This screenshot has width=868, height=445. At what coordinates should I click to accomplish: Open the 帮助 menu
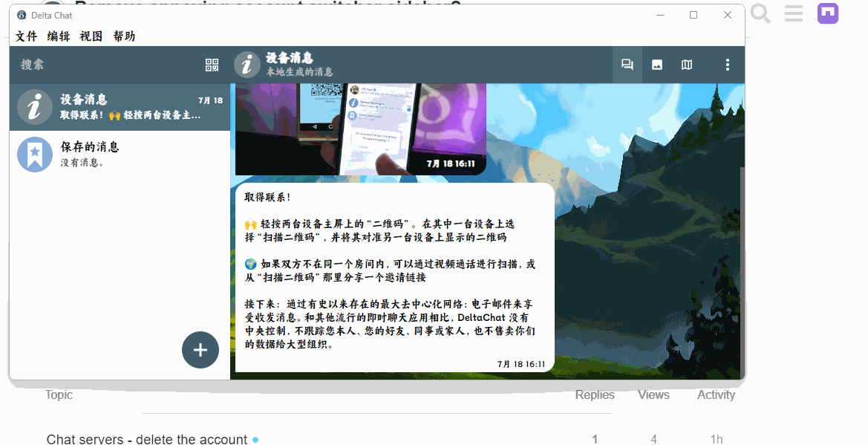point(124,36)
